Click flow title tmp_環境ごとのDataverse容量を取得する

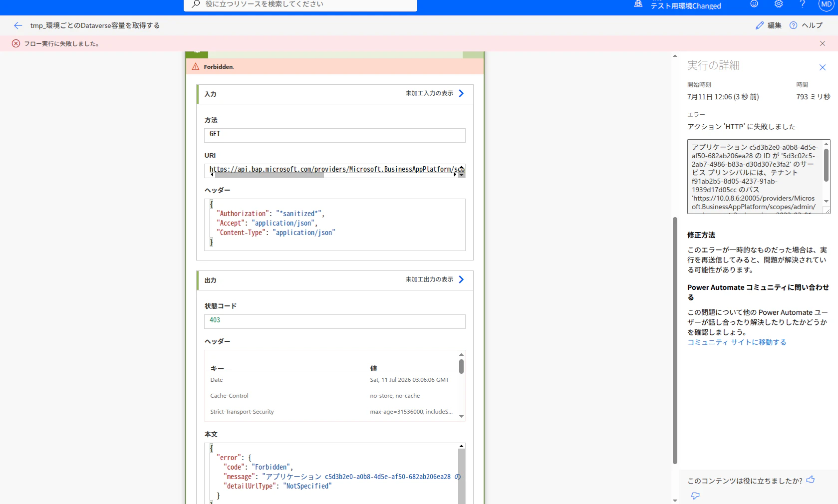coord(95,25)
